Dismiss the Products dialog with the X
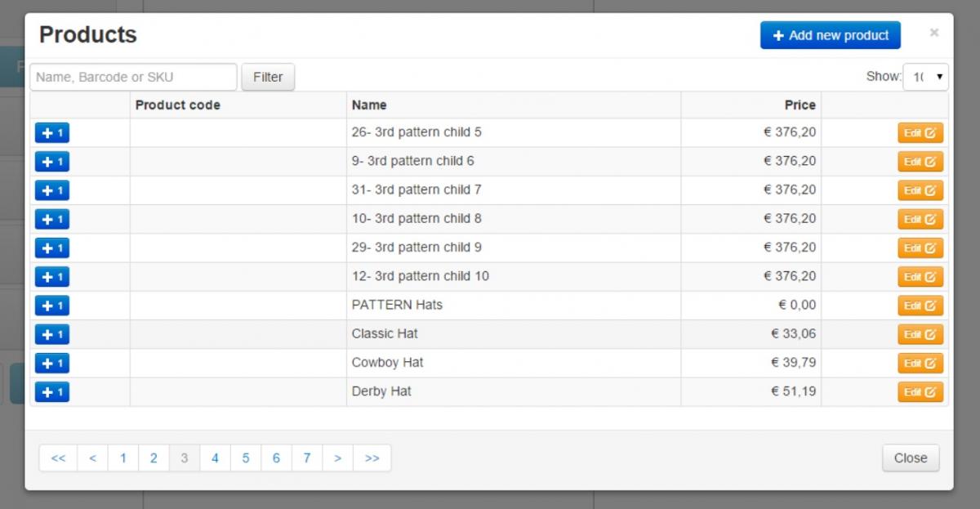Screen dimensions: 980x509 (934, 33)
